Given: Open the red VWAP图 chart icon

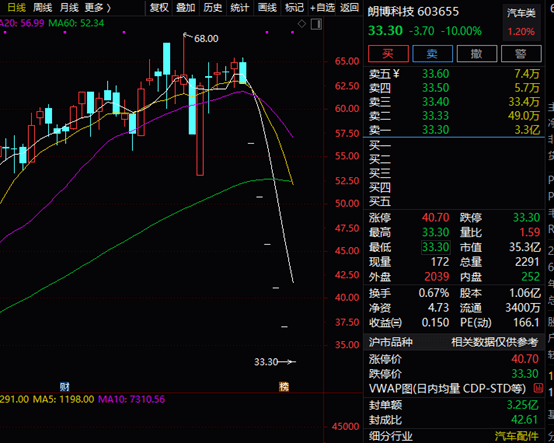Looking at the screenshot, I should [x=538, y=388].
